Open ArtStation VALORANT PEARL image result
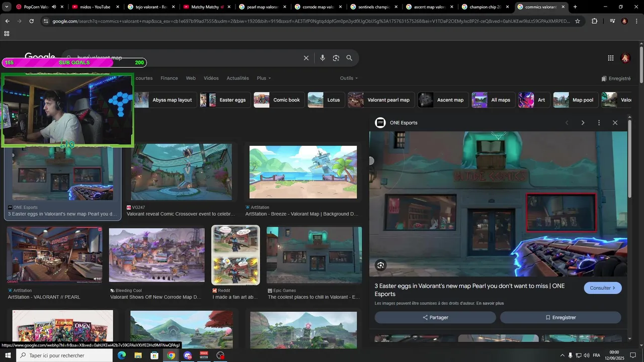Viewport: 644px width, 362px height. point(54,254)
